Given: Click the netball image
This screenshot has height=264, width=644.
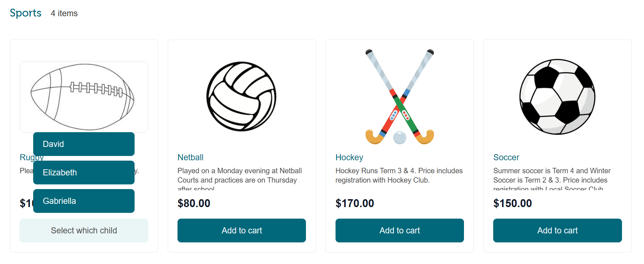Looking at the screenshot, I should point(241,97).
